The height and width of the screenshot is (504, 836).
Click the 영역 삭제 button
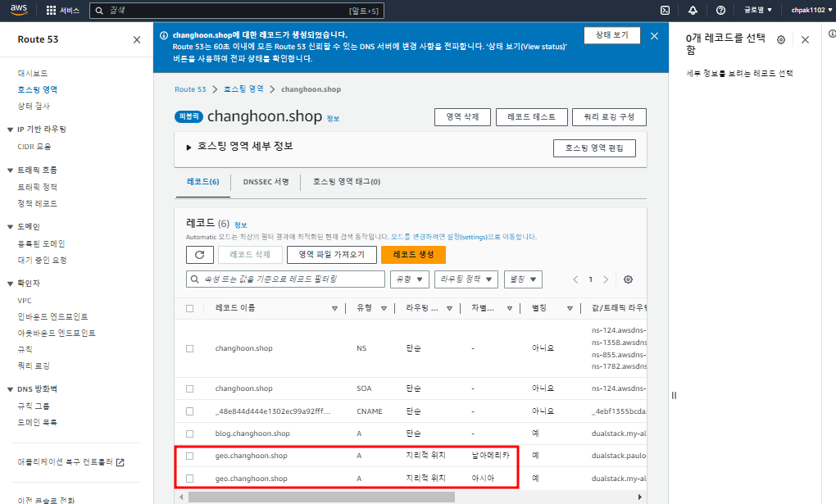click(462, 117)
